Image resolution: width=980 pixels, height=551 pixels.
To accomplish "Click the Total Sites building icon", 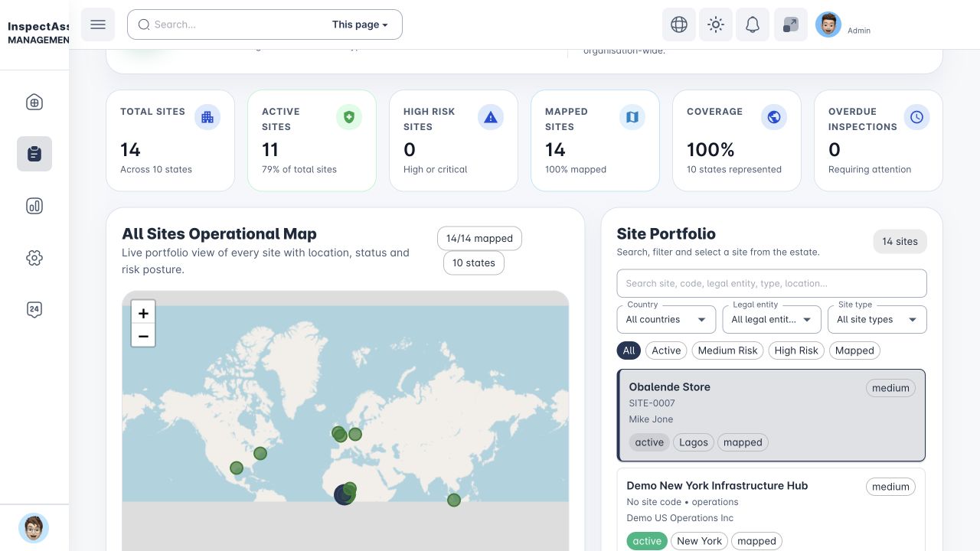I will click(207, 117).
